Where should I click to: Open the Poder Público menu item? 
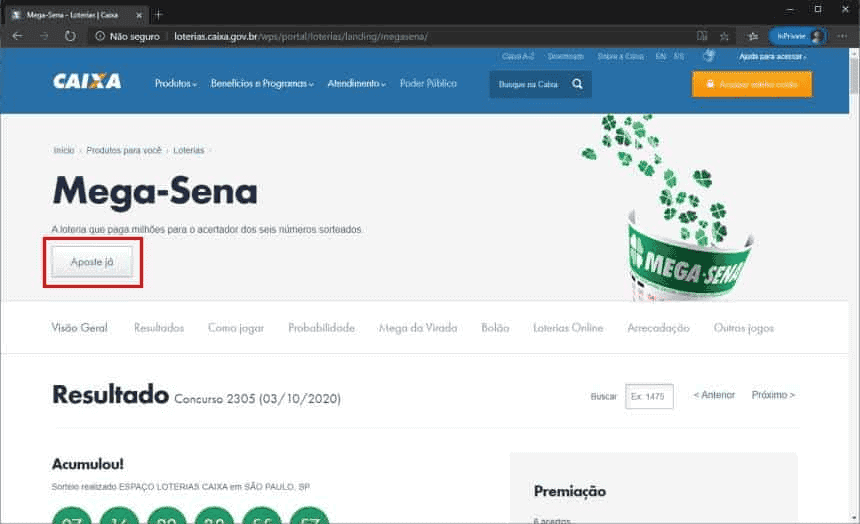pos(428,83)
